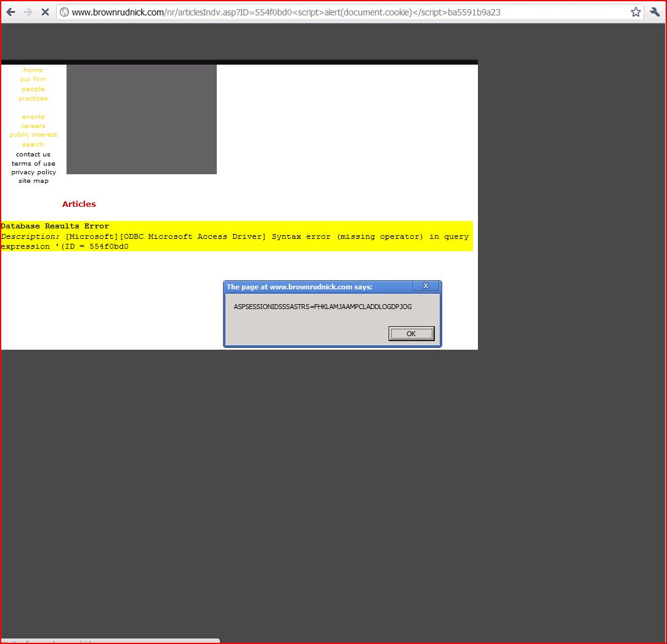Close the alert dialog with X
The image size is (667, 644).
pos(426,286)
